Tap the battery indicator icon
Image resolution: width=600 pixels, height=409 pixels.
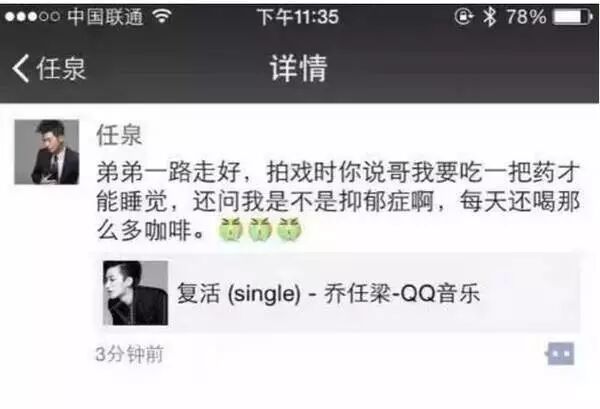tap(572, 17)
